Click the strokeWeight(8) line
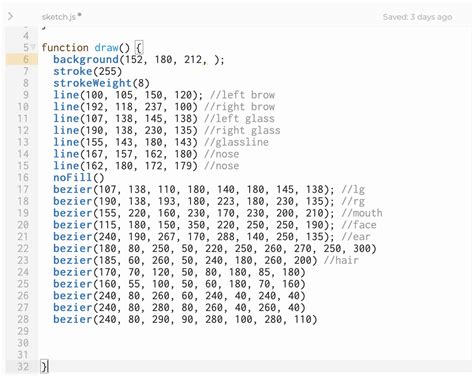474x376 pixels. 101,83
